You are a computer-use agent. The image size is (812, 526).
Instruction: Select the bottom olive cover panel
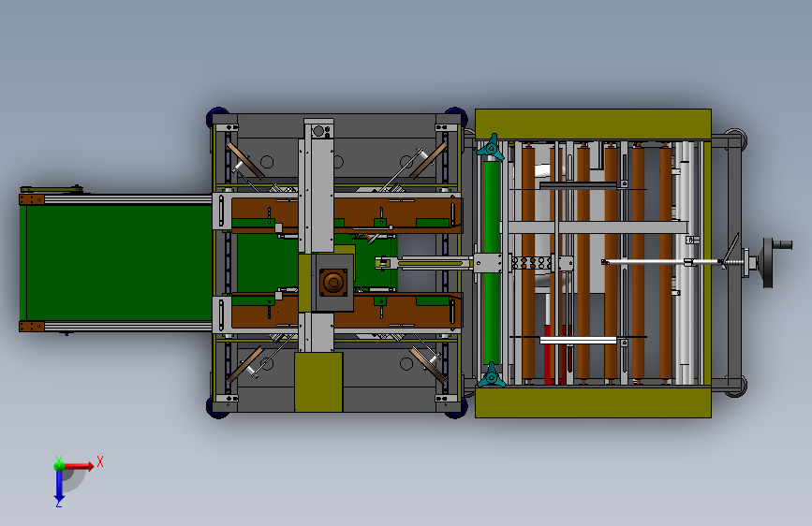click(x=593, y=402)
